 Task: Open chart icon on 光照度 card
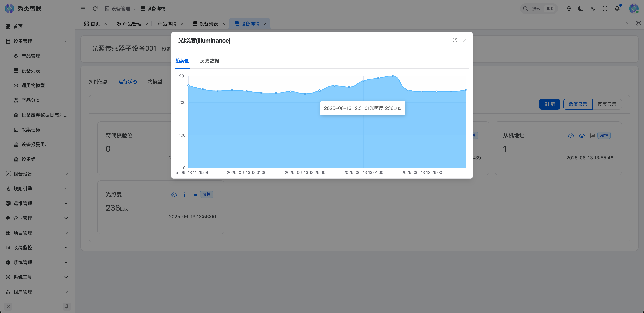195,195
